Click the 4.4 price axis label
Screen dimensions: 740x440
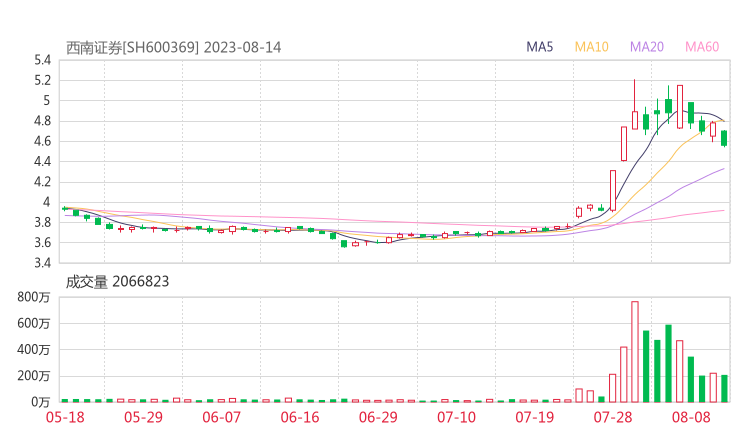(x=42, y=161)
